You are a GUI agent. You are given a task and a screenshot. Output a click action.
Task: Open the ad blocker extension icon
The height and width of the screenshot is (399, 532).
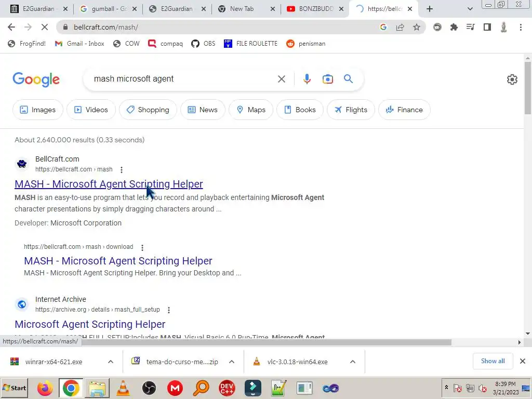tap(437, 27)
